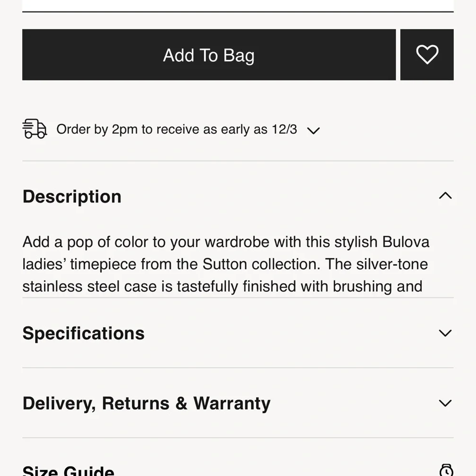Screen dimensions: 476x476
Task: Tap the watch icon beside Size Guide
Action: 446,470
